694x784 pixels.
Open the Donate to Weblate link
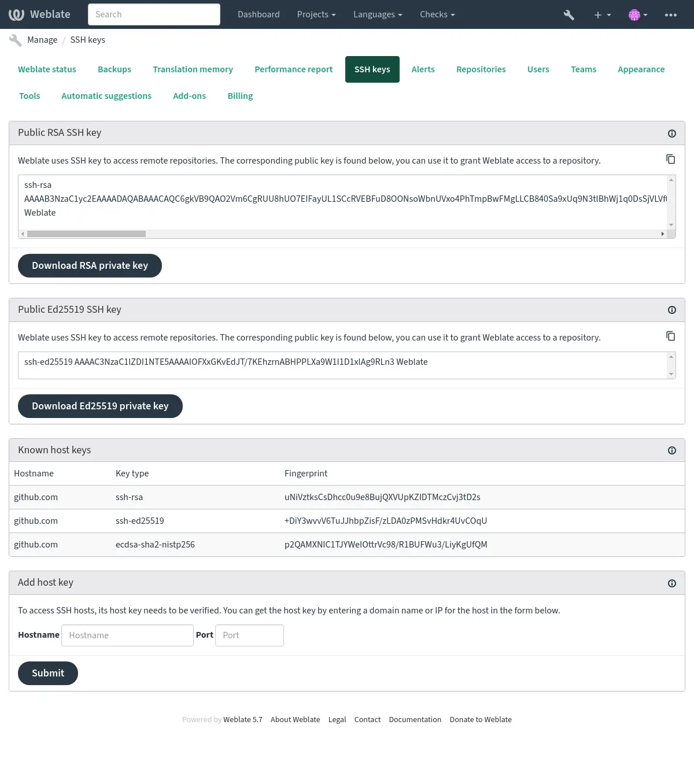pos(481,720)
